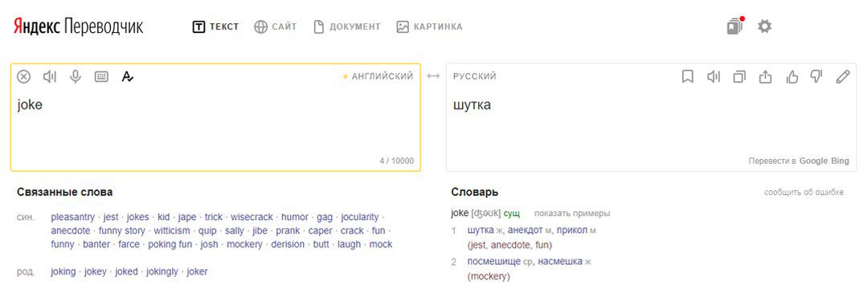Select related word joking

click(63, 272)
